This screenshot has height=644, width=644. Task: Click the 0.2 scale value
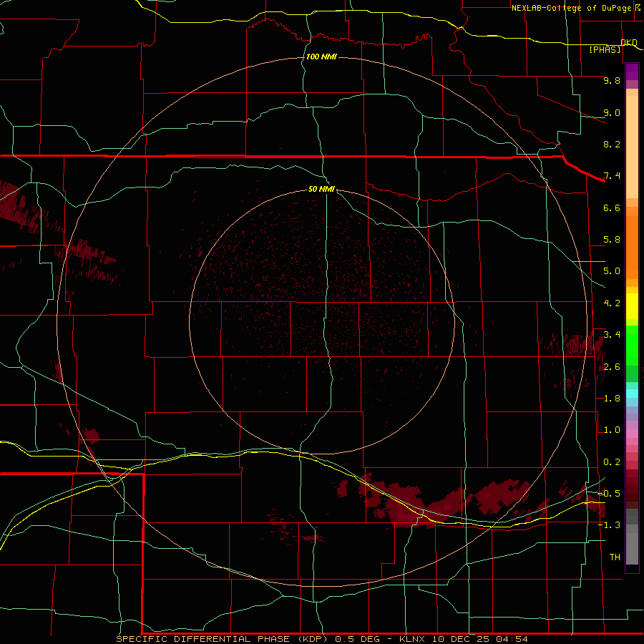coord(612,462)
